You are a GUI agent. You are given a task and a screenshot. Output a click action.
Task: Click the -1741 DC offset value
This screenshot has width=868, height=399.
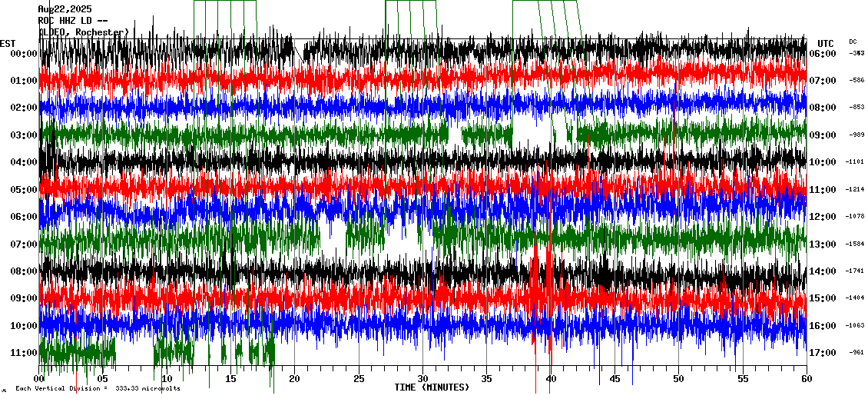(856, 271)
